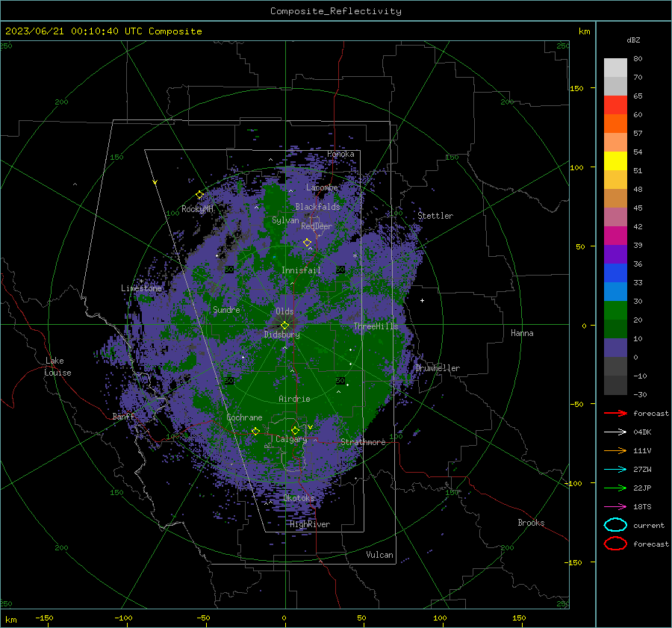
Task: Pick the yellow 51-54 dBZ color swatch
Action: click(615, 161)
